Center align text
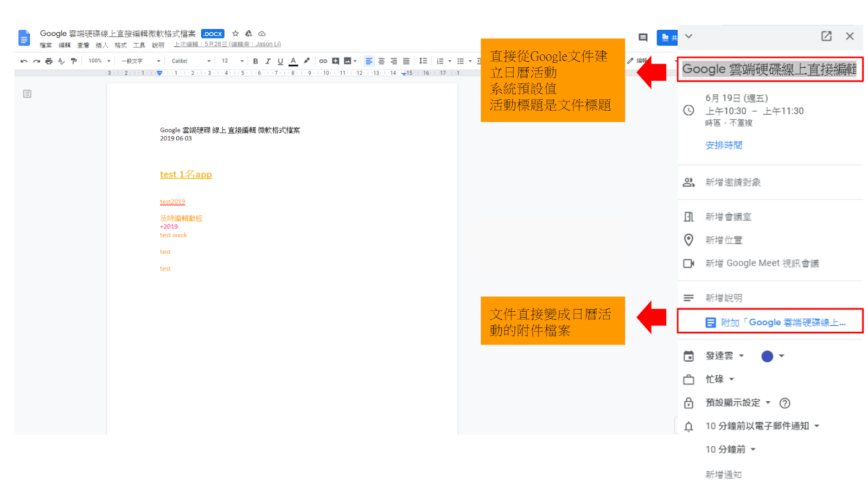 [381, 61]
